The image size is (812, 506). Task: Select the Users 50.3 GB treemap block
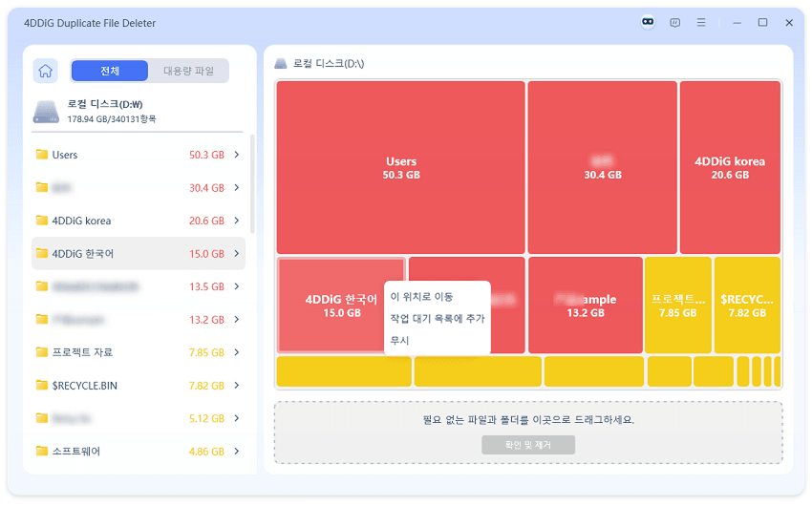click(x=401, y=167)
